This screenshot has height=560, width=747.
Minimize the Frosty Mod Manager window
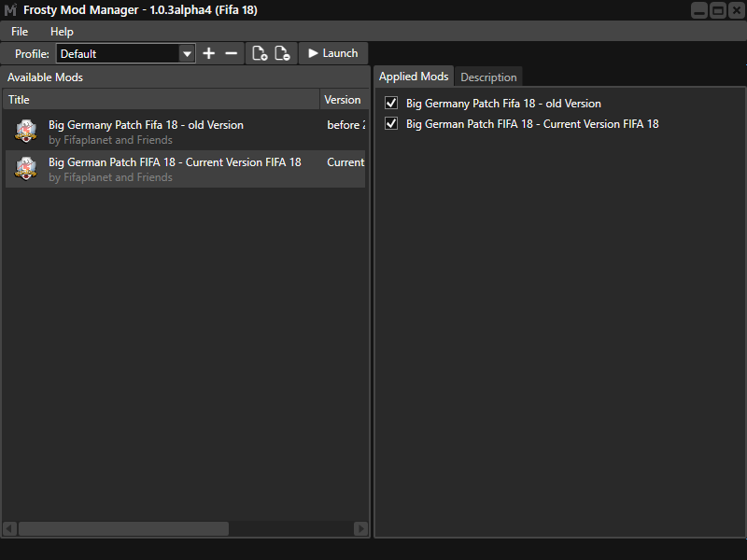699,10
